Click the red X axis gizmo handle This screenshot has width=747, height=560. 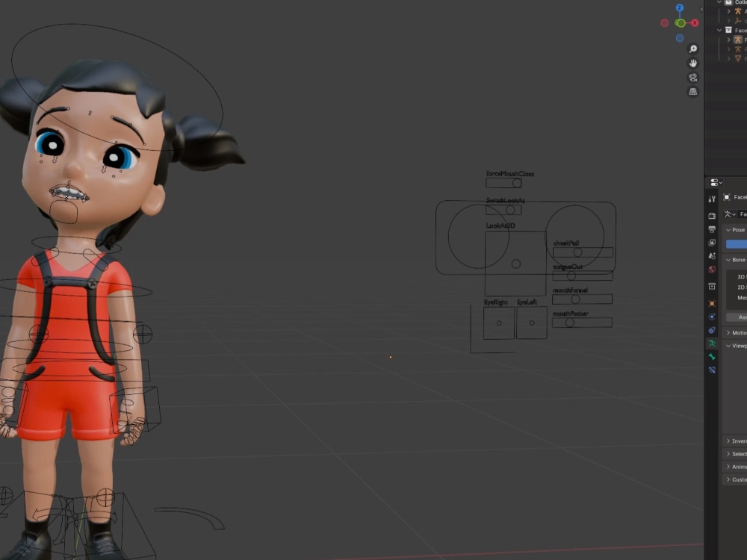click(x=695, y=23)
